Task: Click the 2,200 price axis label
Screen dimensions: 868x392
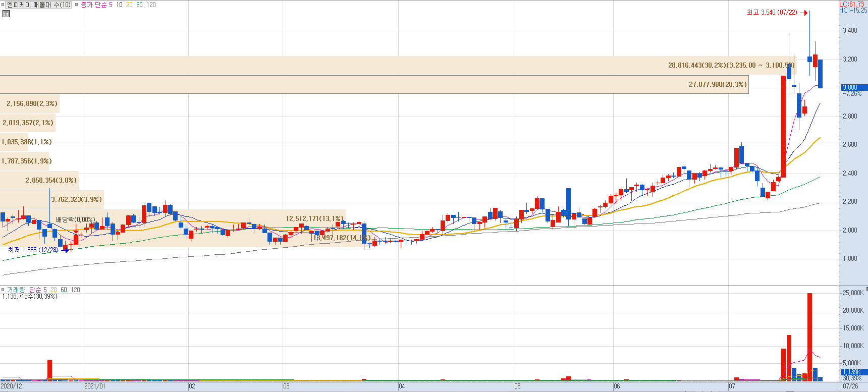Action: [x=850, y=201]
